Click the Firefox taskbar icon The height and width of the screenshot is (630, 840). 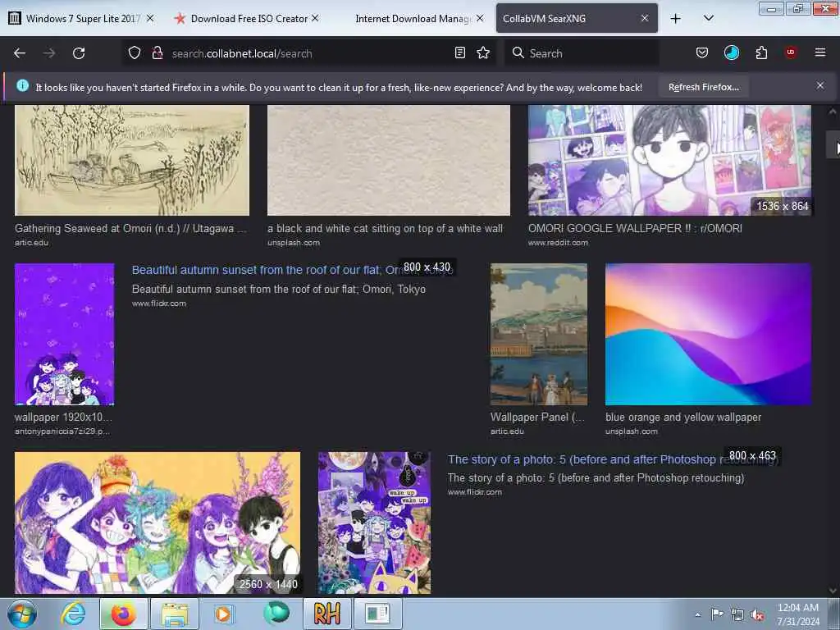coord(123,614)
